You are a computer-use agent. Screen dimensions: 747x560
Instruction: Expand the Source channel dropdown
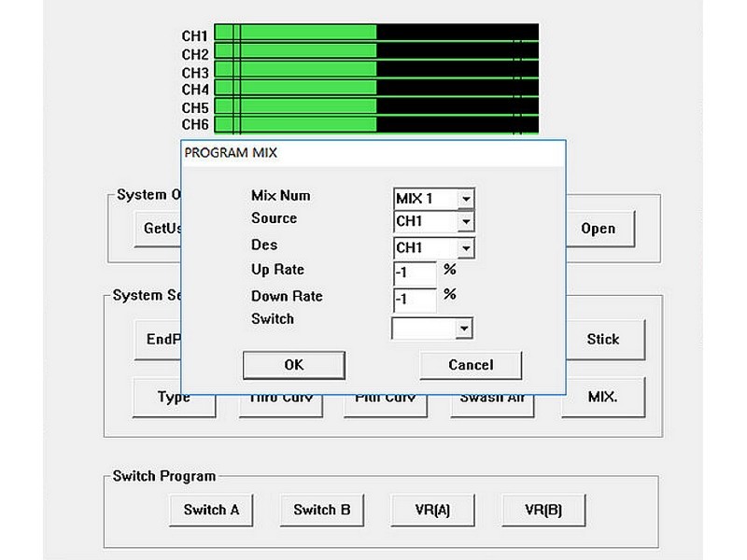click(466, 221)
